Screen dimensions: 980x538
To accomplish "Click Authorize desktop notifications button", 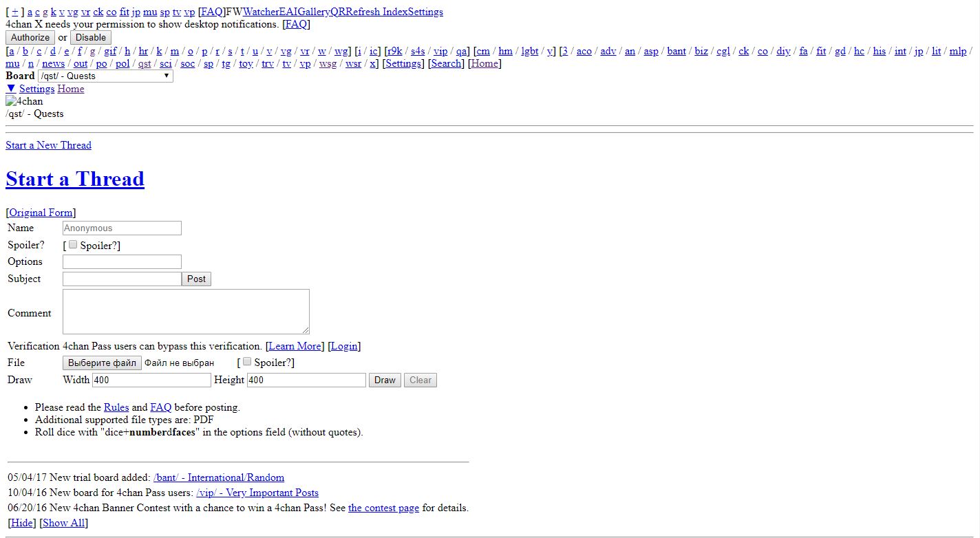I will 30,37.
